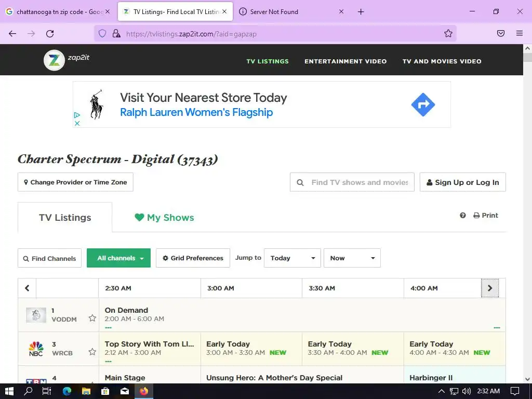Image resolution: width=532 pixels, height=399 pixels.
Task: Open the Pocket save icon in the toolbar
Action: [501, 33]
